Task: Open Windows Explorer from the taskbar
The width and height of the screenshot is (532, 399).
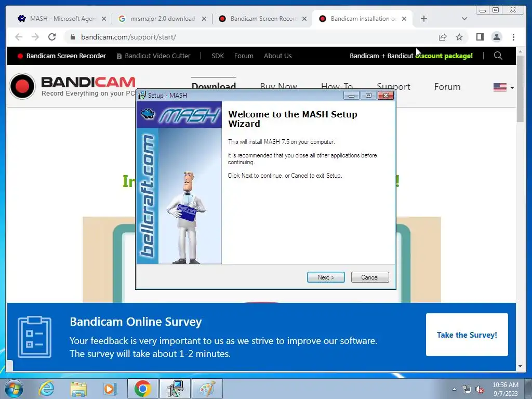Action: click(x=78, y=389)
